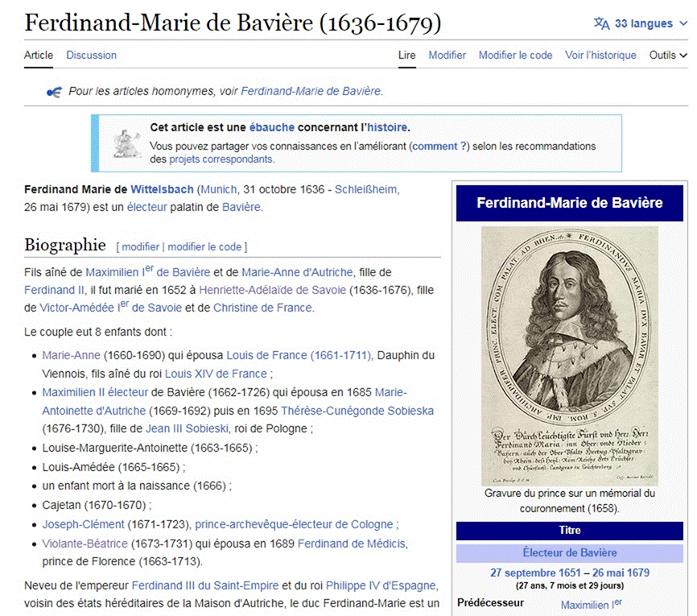Image resolution: width=697 pixels, height=616 pixels.
Task: Open the Maximilien Ier predecessor link
Action: (591, 604)
